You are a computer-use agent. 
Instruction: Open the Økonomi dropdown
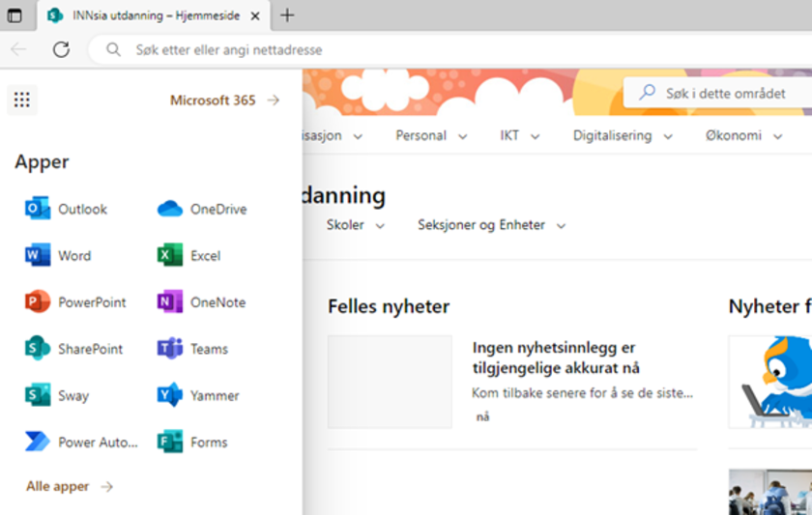(743, 135)
